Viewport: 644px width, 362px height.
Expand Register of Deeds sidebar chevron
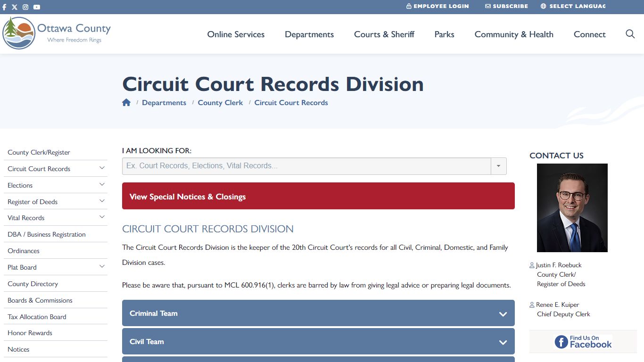pos(102,201)
